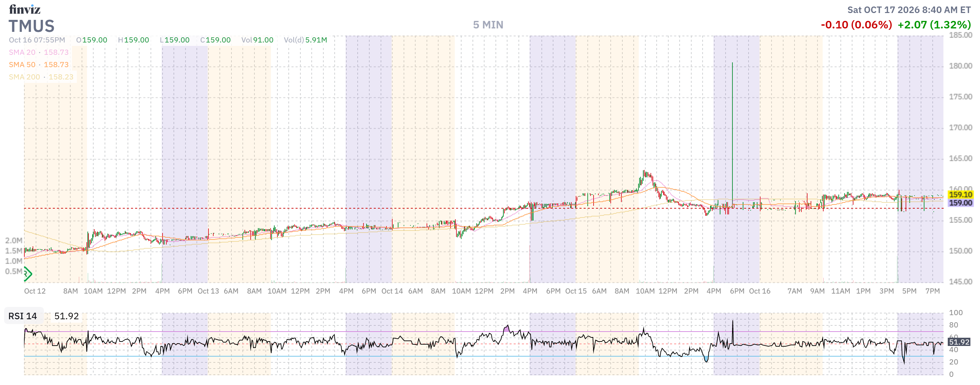980x385 pixels.
Task: Click the TMUS ticker symbol
Action: click(32, 26)
